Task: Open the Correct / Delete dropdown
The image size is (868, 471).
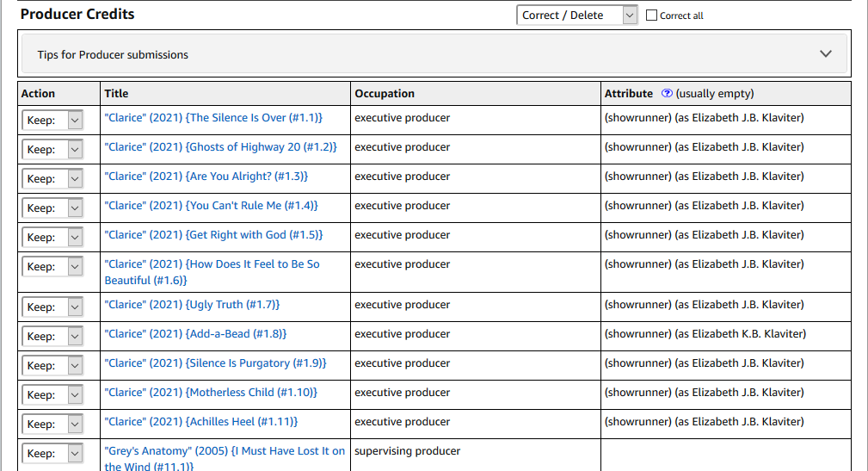Action: coord(577,15)
